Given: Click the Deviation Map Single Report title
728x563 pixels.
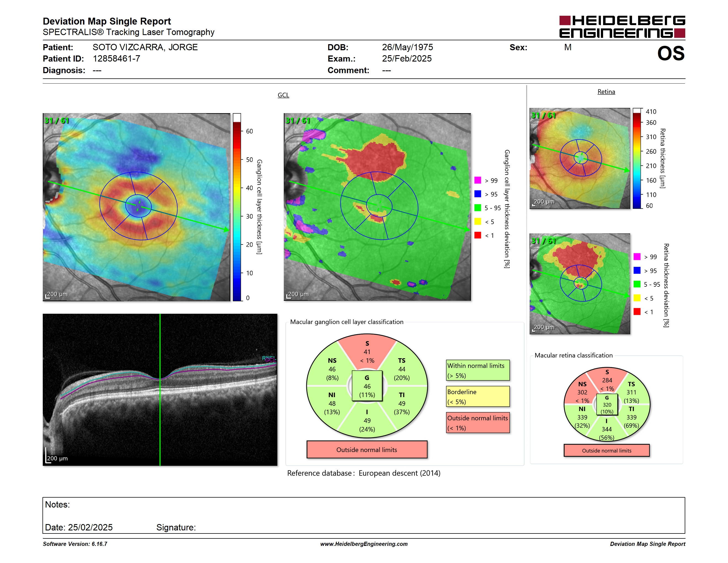Looking at the screenshot, I should [107, 21].
